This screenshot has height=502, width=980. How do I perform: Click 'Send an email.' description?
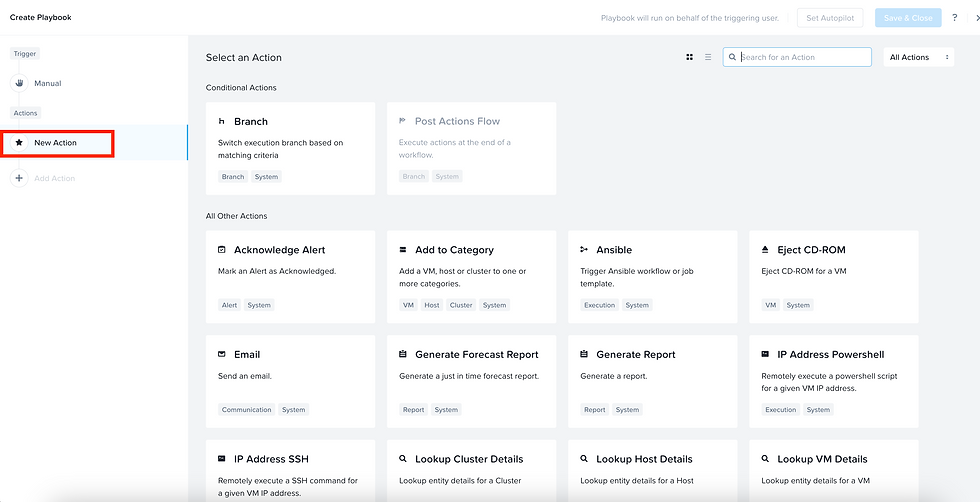245,376
